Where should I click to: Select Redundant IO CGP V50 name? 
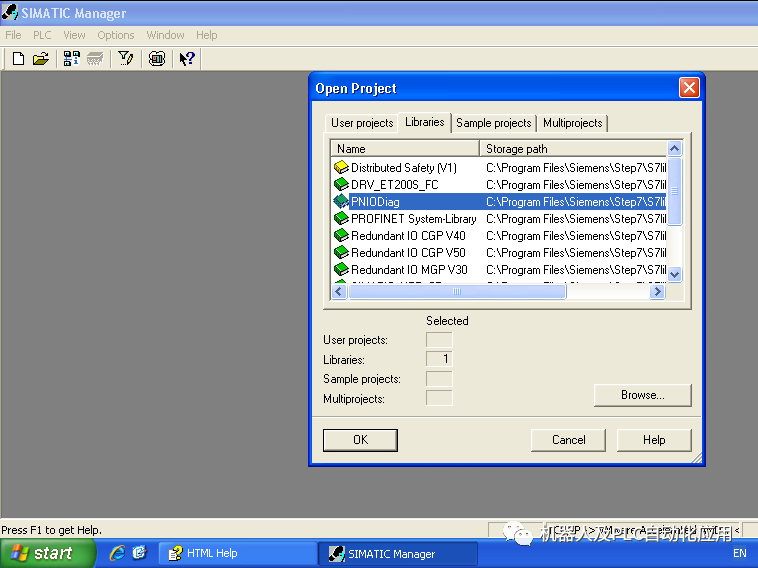point(408,253)
